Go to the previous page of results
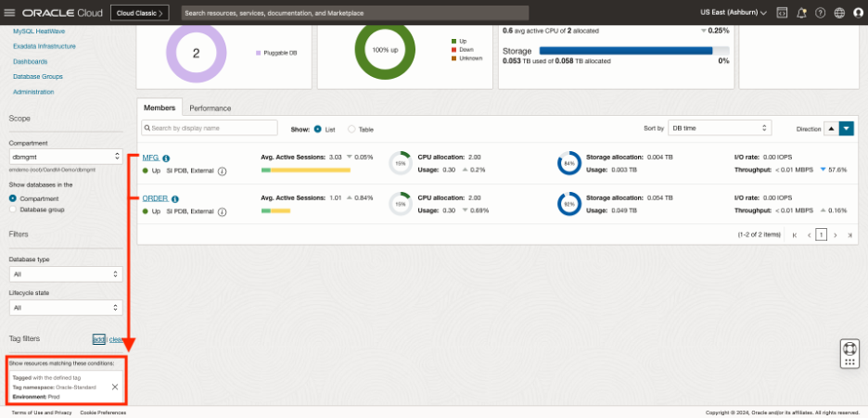This screenshot has width=868, height=419. pyautogui.click(x=809, y=235)
